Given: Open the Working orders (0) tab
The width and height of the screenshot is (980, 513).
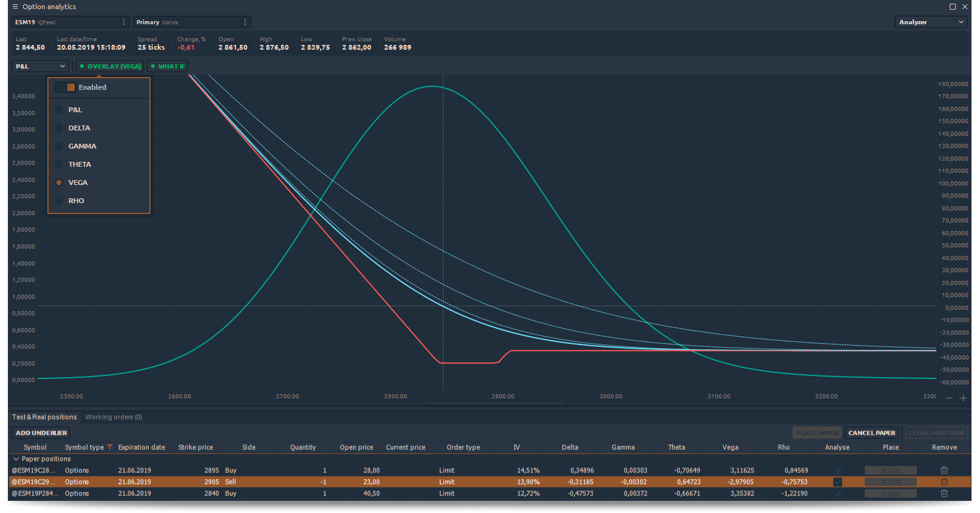Looking at the screenshot, I should pyautogui.click(x=113, y=417).
